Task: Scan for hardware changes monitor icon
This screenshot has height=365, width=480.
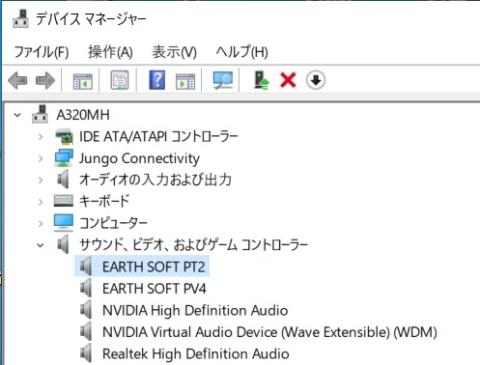Action: [x=223, y=80]
